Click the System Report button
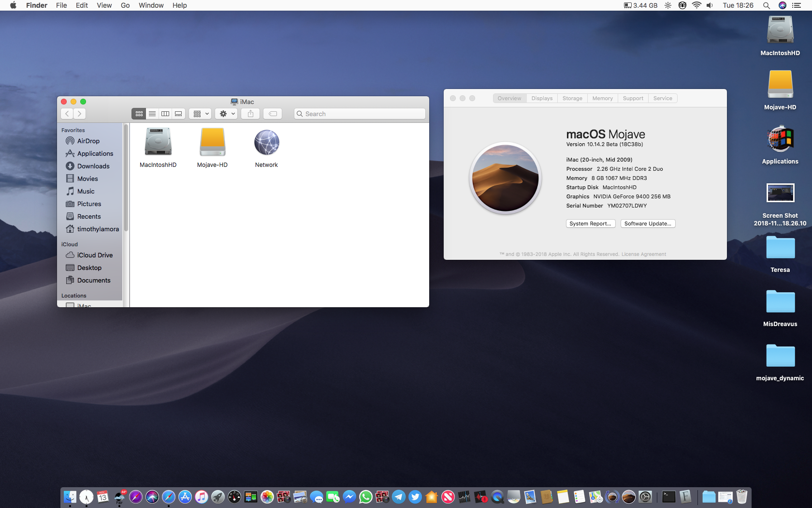The height and width of the screenshot is (508, 812). click(590, 224)
